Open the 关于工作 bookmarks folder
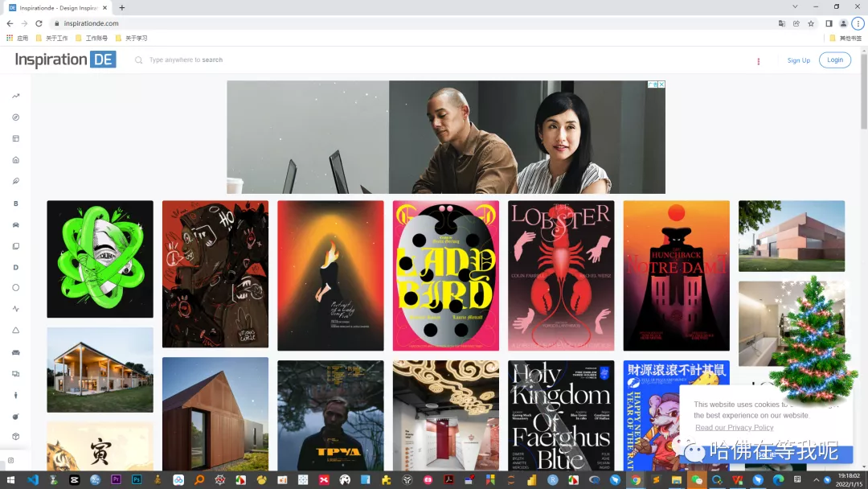This screenshot has width=868, height=489. (x=52, y=39)
